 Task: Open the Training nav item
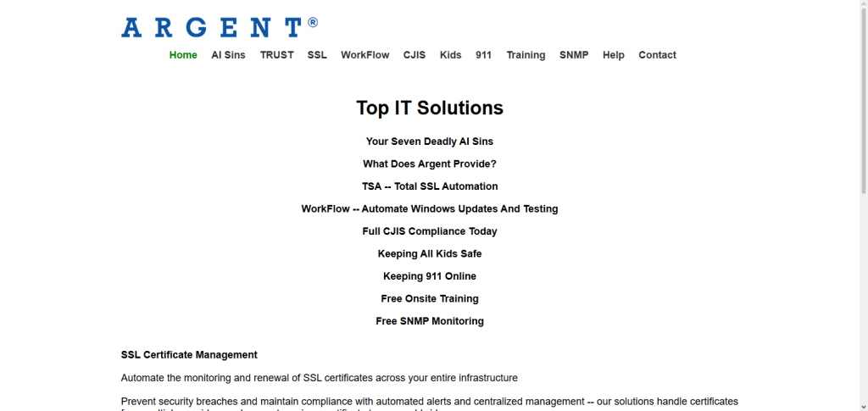point(526,55)
